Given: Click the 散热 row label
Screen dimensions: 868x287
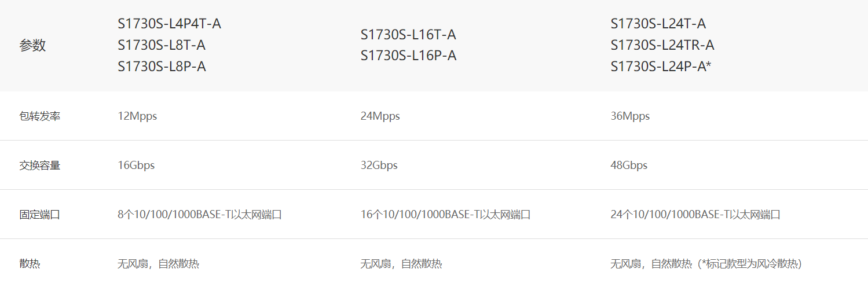Looking at the screenshot, I should pyautogui.click(x=30, y=264).
